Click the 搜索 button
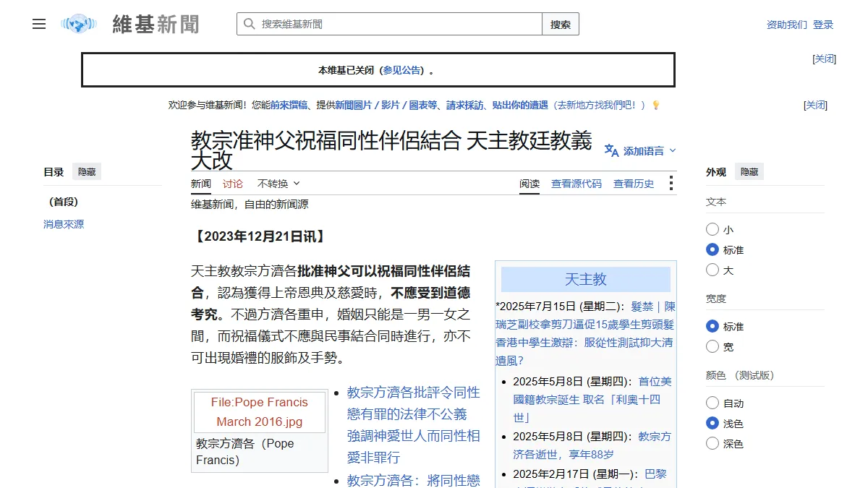 (x=561, y=24)
